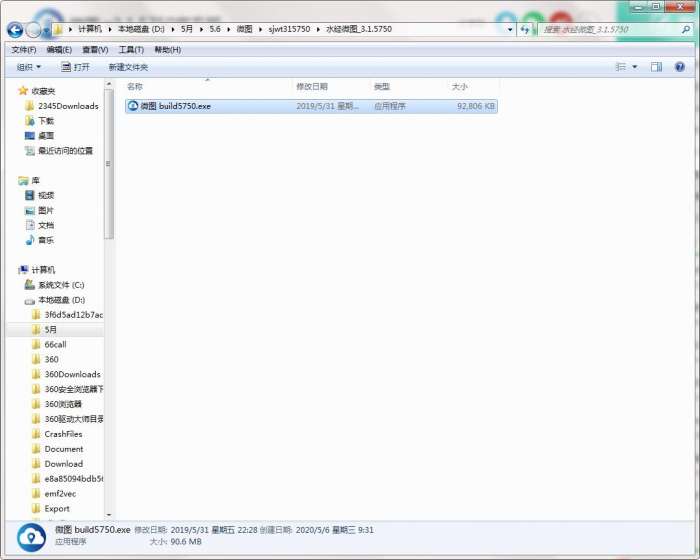This screenshot has width=700, height=560.
Task: Open the Export folder
Action: point(51,509)
